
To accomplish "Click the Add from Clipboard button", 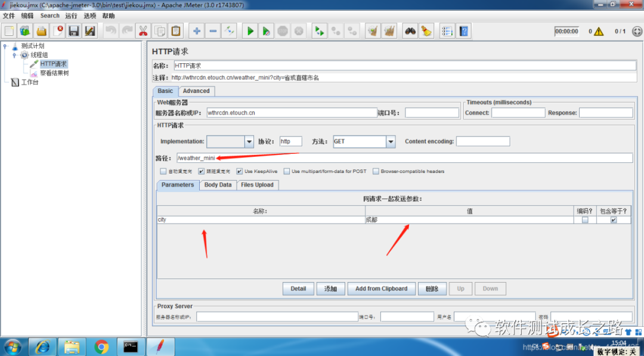I will pos(382,289).
